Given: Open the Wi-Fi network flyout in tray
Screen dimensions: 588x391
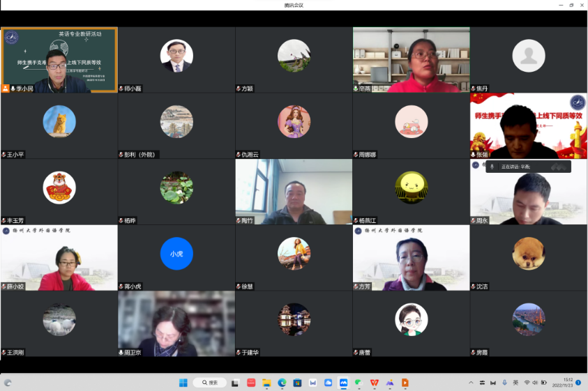Looking at the screenshot, I should [527, 383].
